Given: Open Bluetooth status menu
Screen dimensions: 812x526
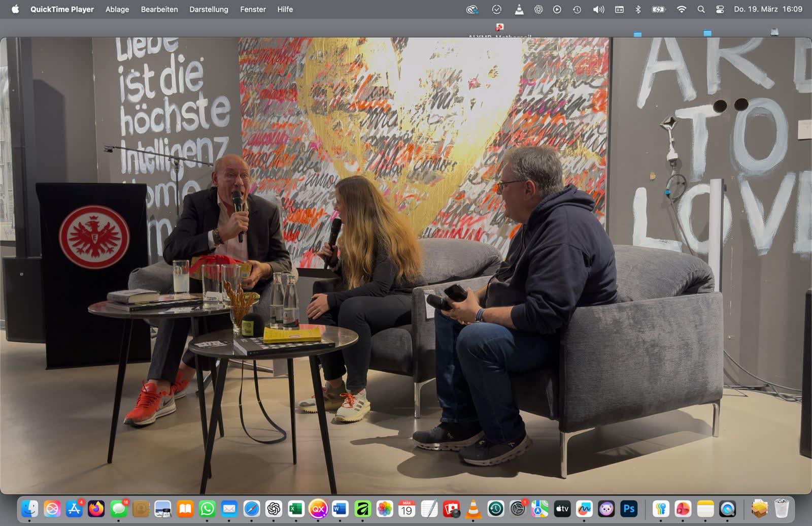Looking at the screenshot, I should pos(638,9).
